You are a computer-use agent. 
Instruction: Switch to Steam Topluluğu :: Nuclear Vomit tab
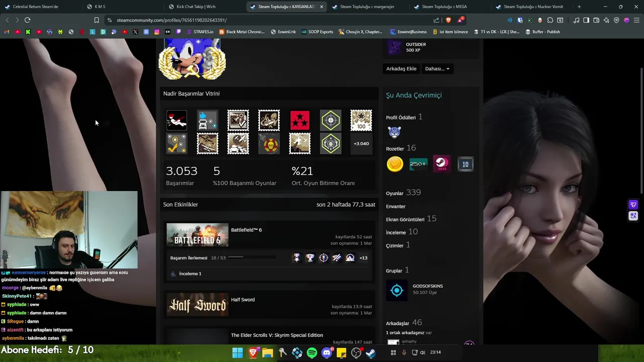tap(531, 7)
